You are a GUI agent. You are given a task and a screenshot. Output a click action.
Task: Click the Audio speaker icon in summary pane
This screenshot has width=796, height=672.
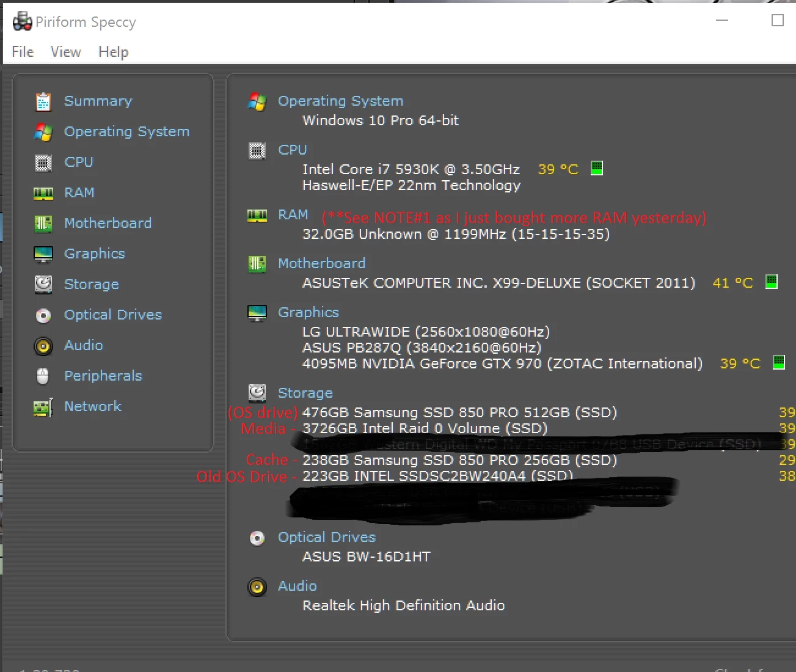(257, 587)
